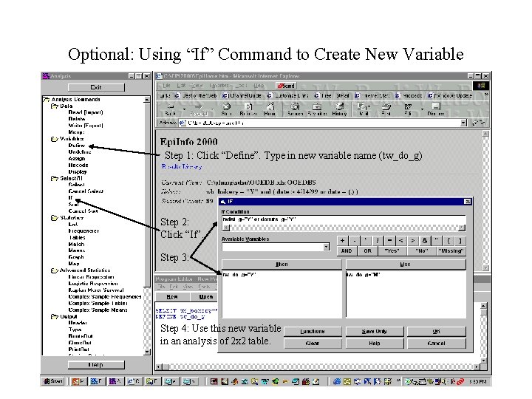Insert the plus operator in IF dialog
Image resolution: width=532 pixels, height=399 pixels.
tap(342, 241)
